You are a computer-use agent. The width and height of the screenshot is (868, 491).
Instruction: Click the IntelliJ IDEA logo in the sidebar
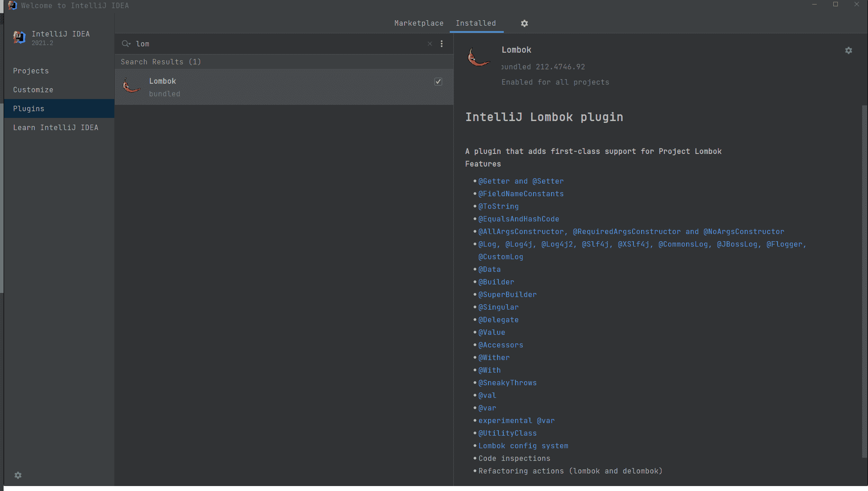[19, 37]
